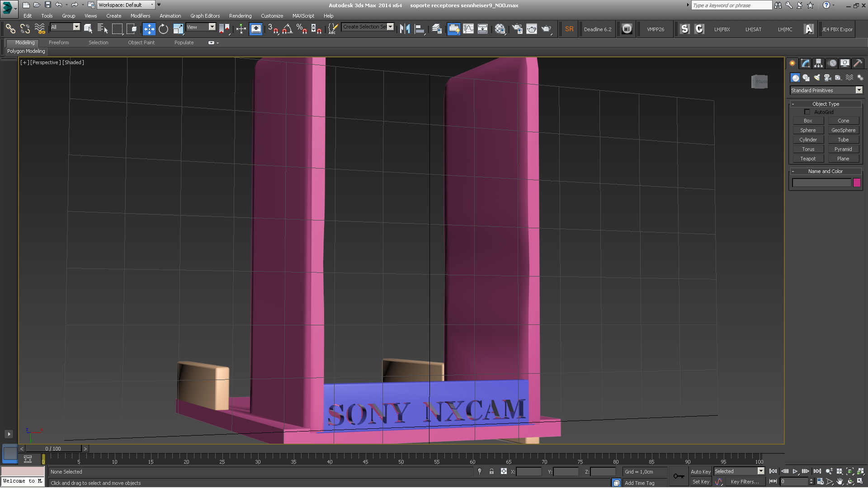Click the SR toolbar button
The height and width of the screenshot is (488, 868).
tap(569, 29)
